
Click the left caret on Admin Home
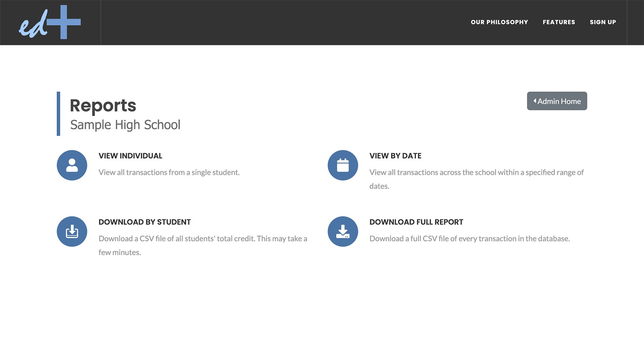tap(535, 101)
